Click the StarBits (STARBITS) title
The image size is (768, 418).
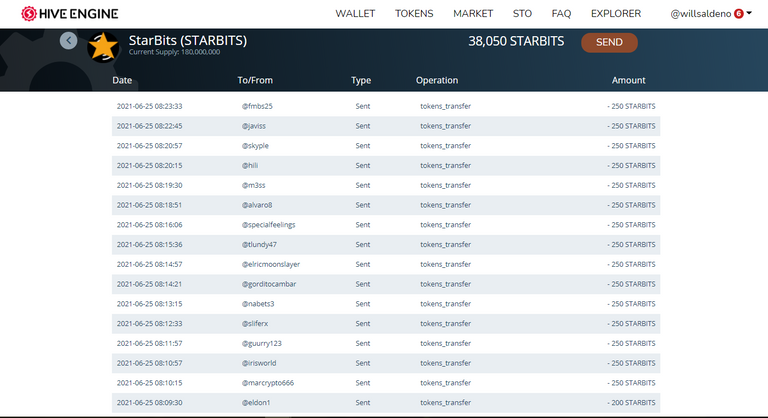188,40
